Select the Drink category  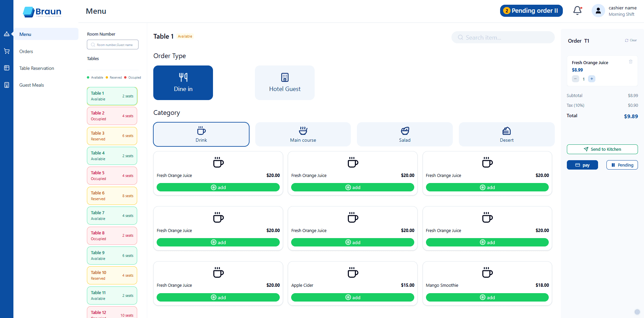pyautogui.click(x=201, y=134)
